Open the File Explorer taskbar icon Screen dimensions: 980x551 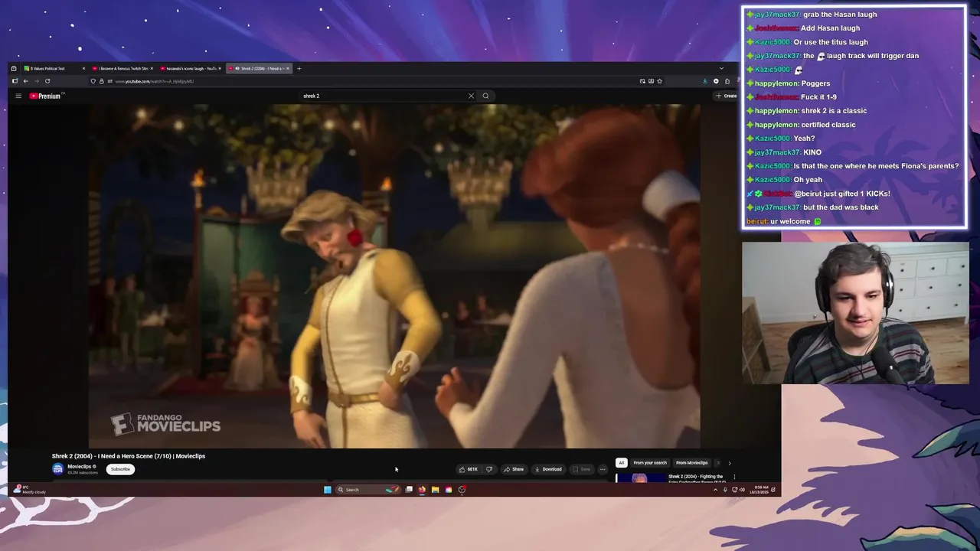(x=435, y=490)
